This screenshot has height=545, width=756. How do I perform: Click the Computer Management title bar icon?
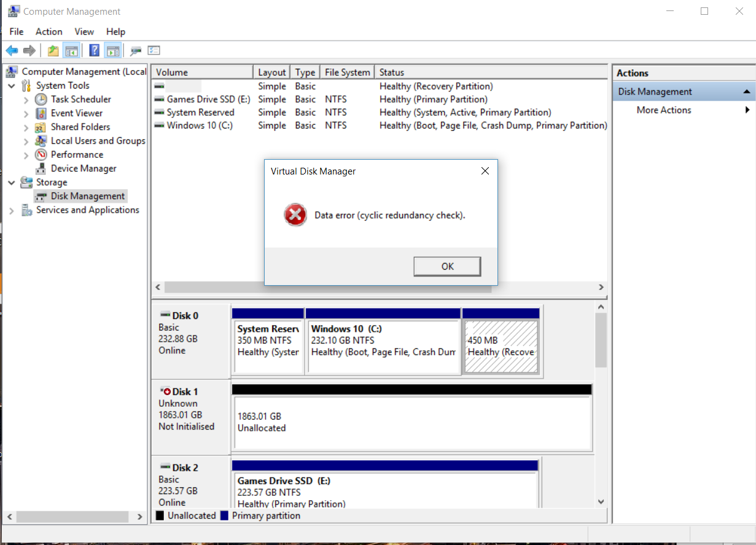click(13, 11)
